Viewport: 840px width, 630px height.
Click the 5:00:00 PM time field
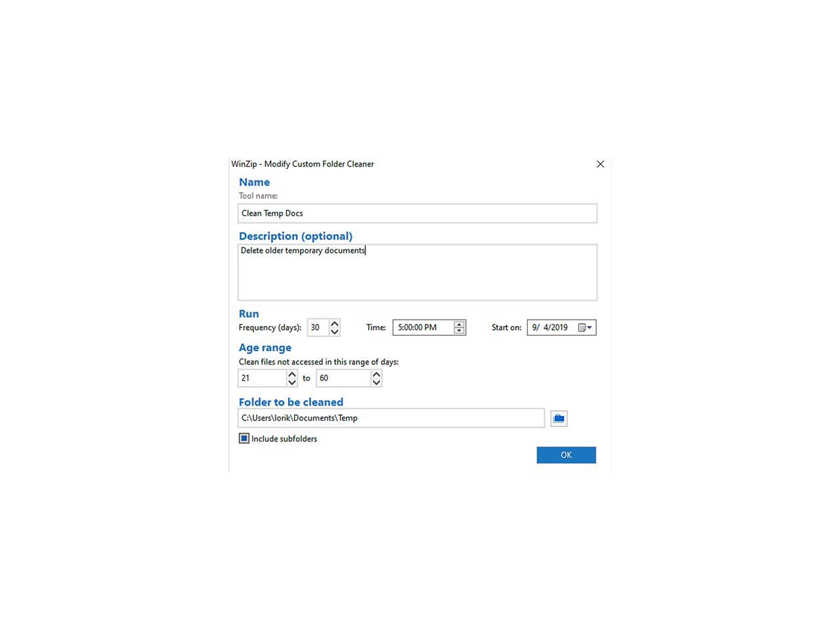(x=423, y=327)
